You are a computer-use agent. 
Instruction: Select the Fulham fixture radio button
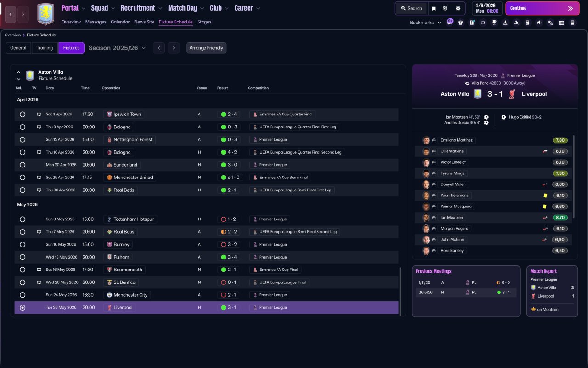[23, 257]
